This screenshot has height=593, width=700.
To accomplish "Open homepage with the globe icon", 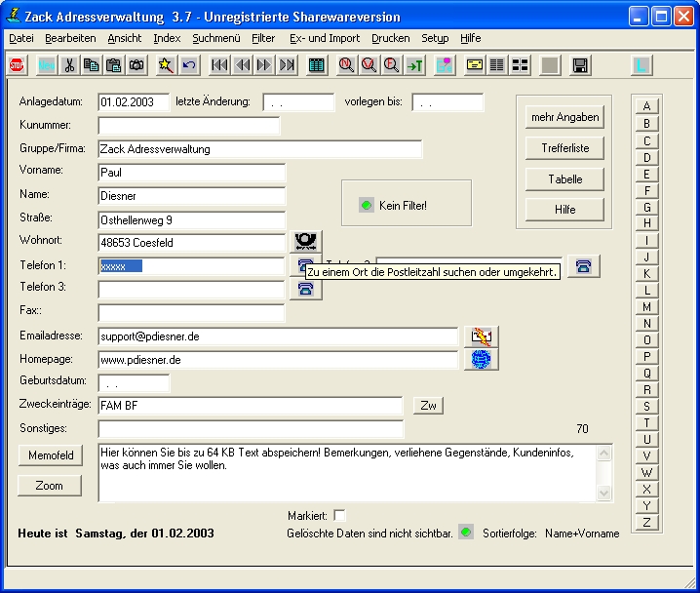I will tap(482, 360).
